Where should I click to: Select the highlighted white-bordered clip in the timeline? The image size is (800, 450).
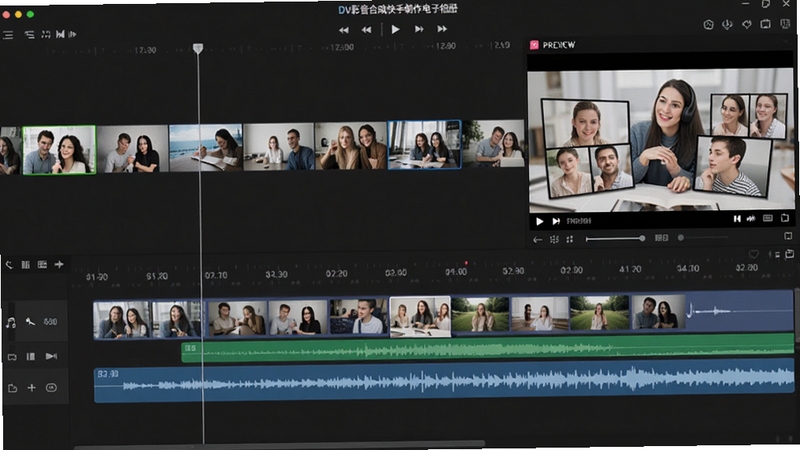(420, 317)
